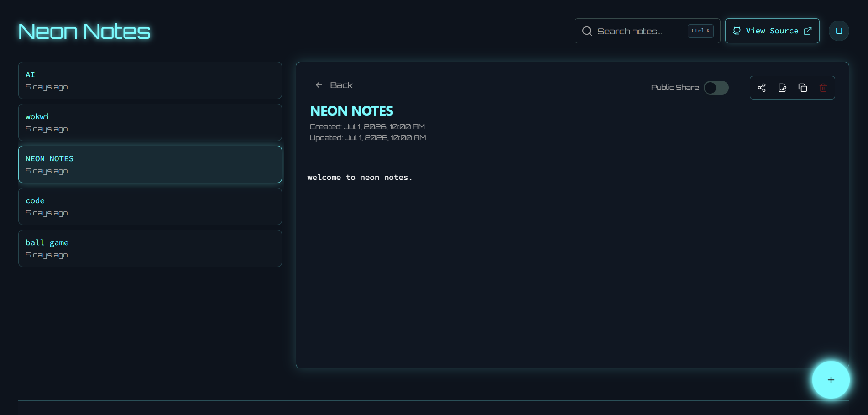Click the edit note icon
This screenshot has width=868, height=415.
coord(782,88)
